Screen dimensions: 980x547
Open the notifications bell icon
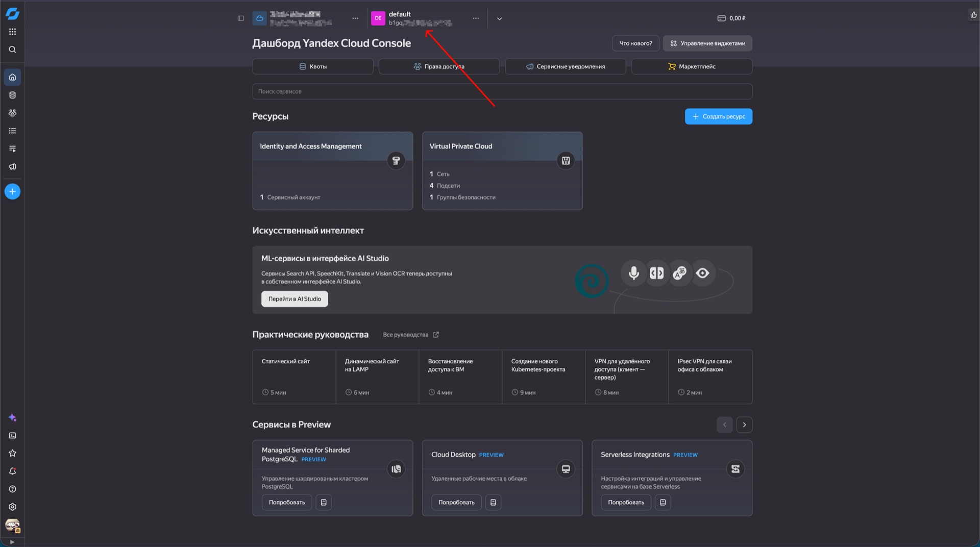(x=13, y=471)
